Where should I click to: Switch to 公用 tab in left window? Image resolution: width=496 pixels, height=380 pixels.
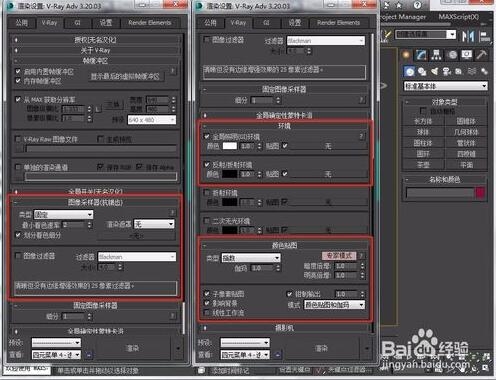pos(22,23)
